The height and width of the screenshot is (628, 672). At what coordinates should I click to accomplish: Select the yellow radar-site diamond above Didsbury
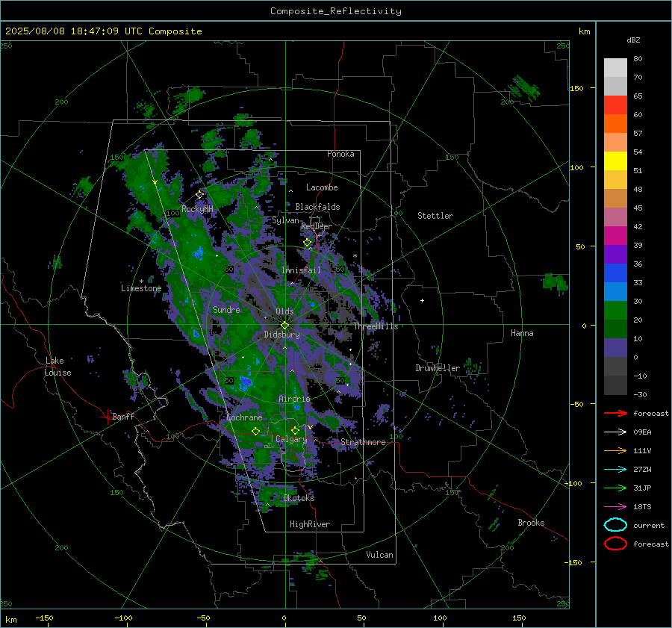tap(284, 326)
